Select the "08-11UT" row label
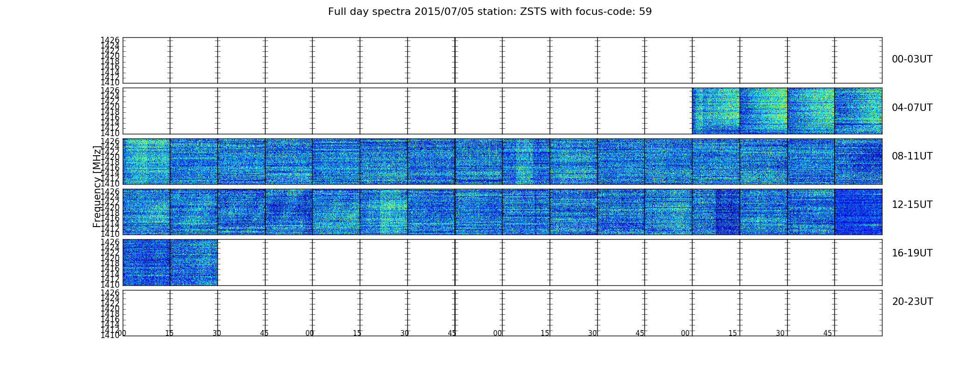This screenshot has width=980, height=373. click(x=912, y=156)
